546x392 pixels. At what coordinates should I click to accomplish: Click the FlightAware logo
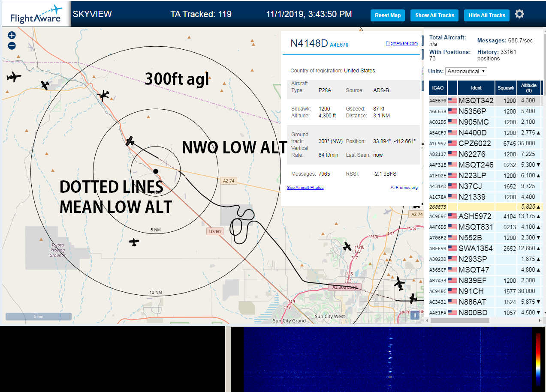pos(36,14)
